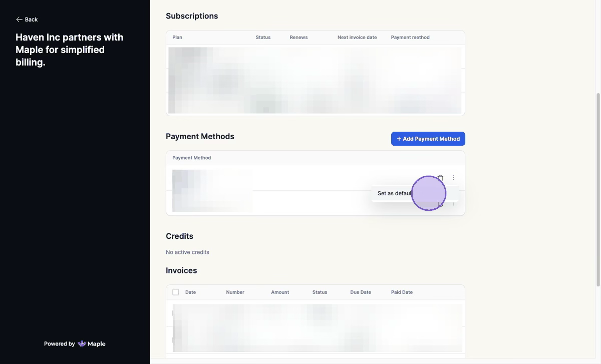The height and width of the screenshot is (364, 601).
Task: Click the Renews column header
Action: click(x=298, y=38)
